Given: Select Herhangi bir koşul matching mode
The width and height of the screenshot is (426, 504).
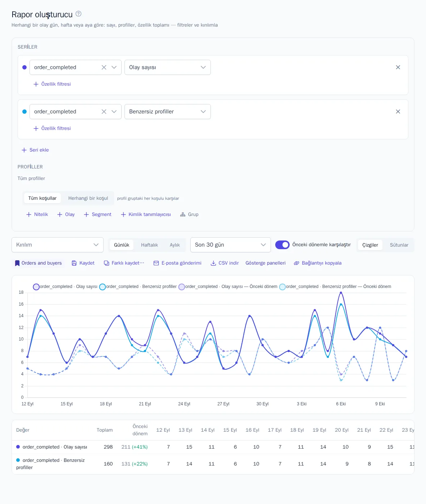Looking at the screenshot, I should click(x=88, y=198).
